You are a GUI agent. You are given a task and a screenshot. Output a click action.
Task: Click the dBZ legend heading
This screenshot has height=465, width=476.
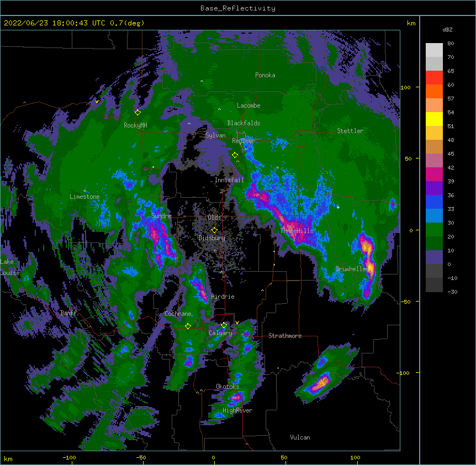(447, 30)
